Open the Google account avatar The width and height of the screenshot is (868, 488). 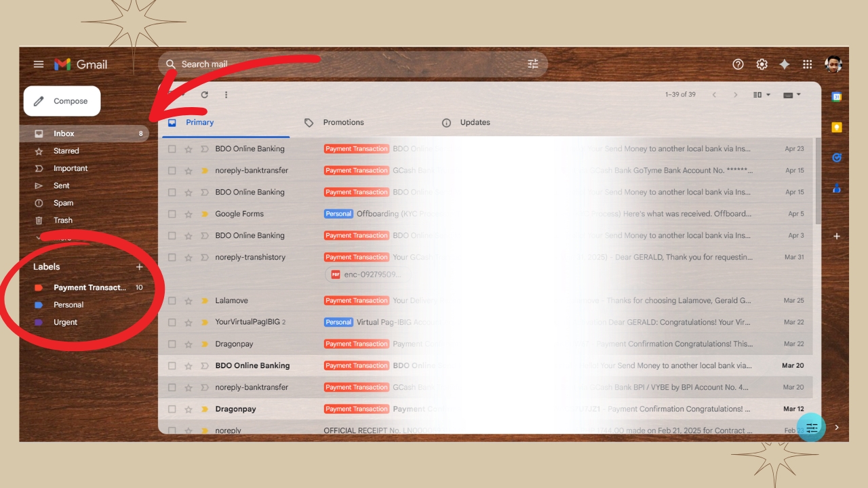833,64
